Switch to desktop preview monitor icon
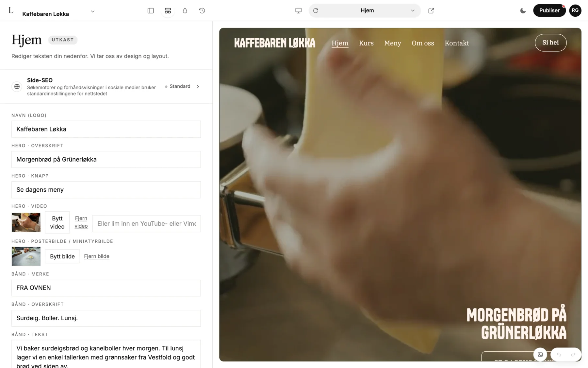Viewport: 588px width, 368px height. 298,10
